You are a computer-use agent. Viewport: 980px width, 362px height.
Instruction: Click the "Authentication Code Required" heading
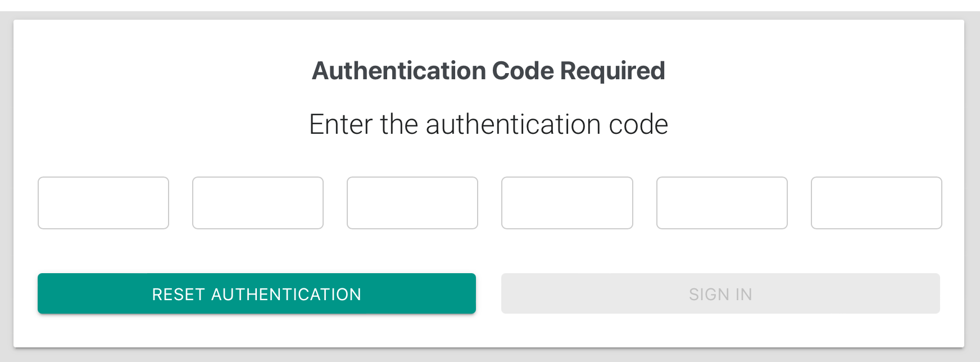click(488, 71)
